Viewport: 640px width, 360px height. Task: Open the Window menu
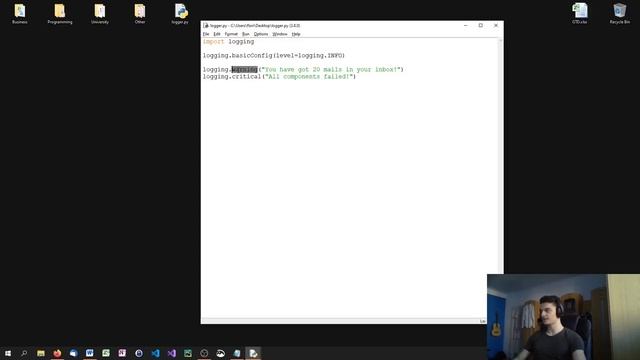coord(280,34)
